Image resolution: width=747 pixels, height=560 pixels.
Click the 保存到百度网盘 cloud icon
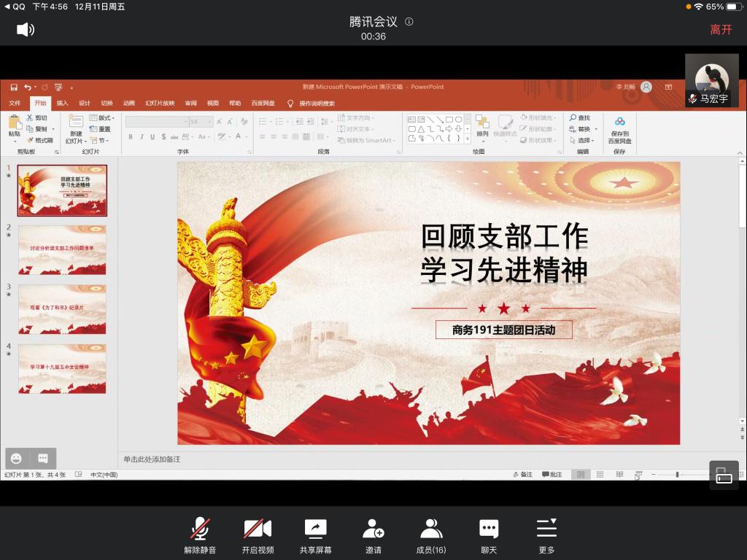619,122
